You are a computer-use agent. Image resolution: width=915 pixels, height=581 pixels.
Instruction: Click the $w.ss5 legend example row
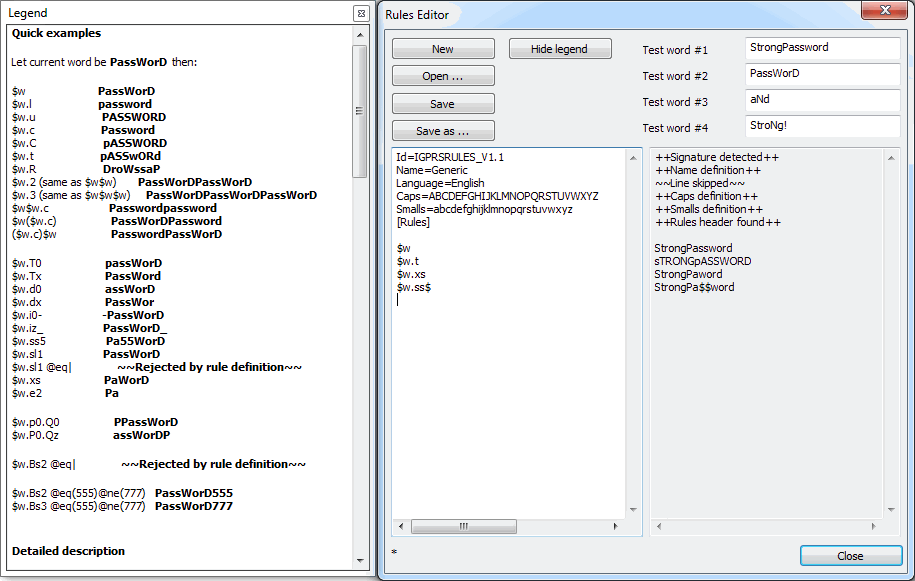[88, 341]
